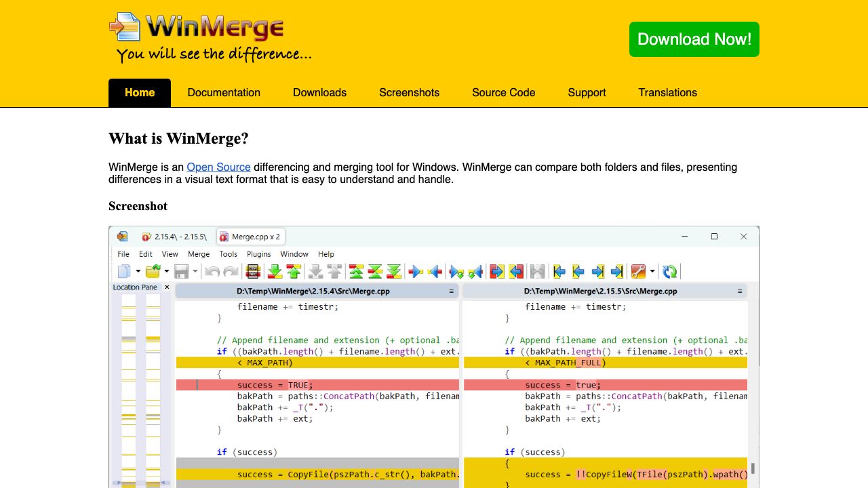Click 'What is WinMerge?' heading
868x488 pixels.
click(x=178, y=139)
